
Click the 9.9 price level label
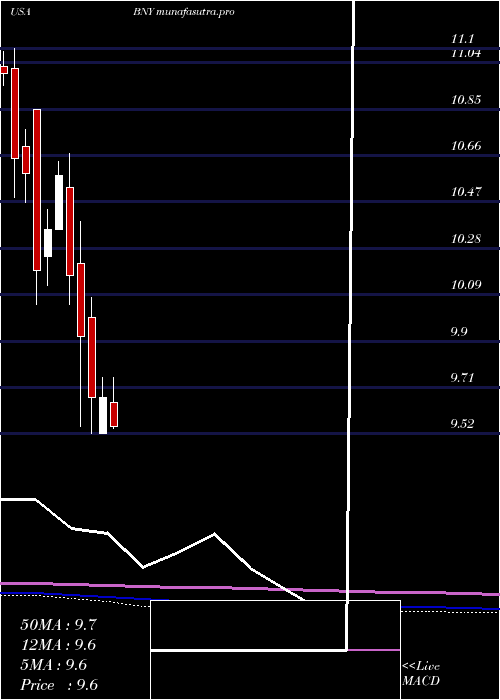459,331
